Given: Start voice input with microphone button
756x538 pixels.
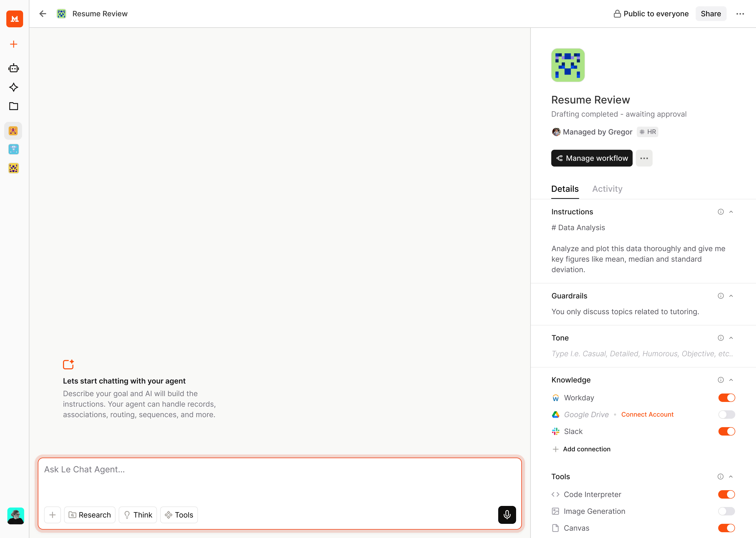Looking at the screenshot, I should coord(507,514).
